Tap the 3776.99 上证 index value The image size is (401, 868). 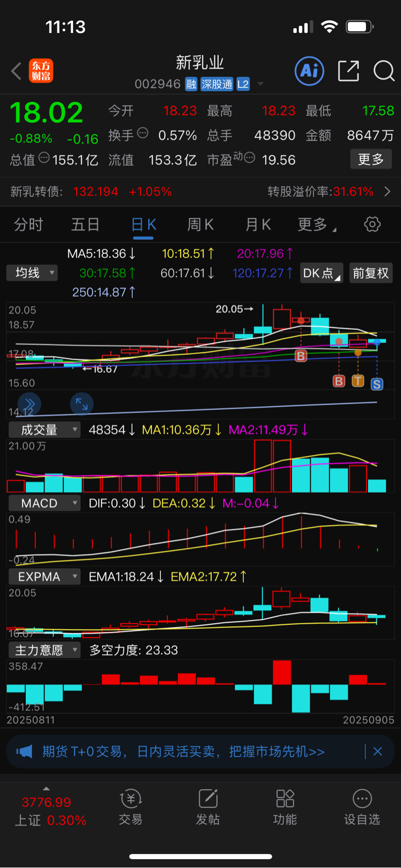46,802
